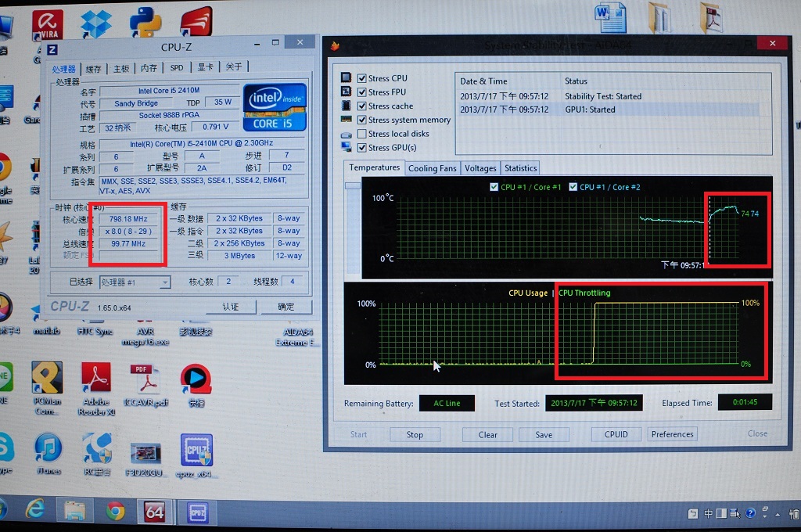Open the PCMan desktop shortcut

pyautogui.click(x=46, y=387)
